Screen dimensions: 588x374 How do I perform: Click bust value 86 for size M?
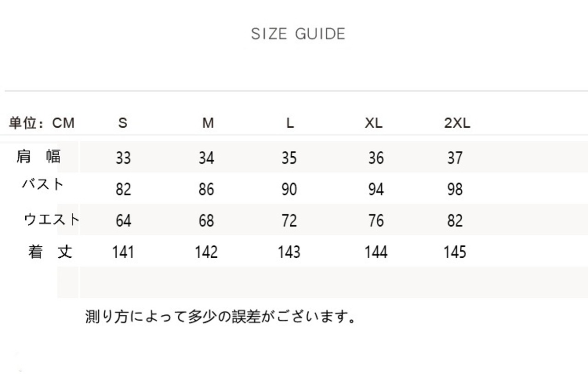(206, 189)
